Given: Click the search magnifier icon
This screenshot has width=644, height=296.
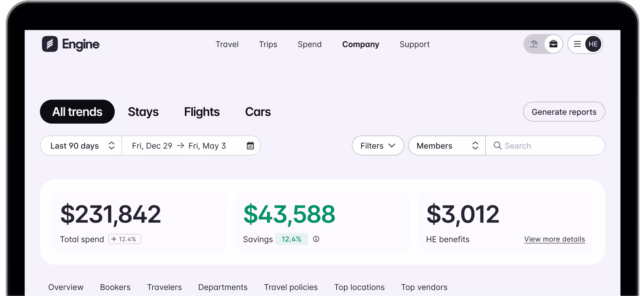Looking at the screenshot, I should click(x=497, y=145).
